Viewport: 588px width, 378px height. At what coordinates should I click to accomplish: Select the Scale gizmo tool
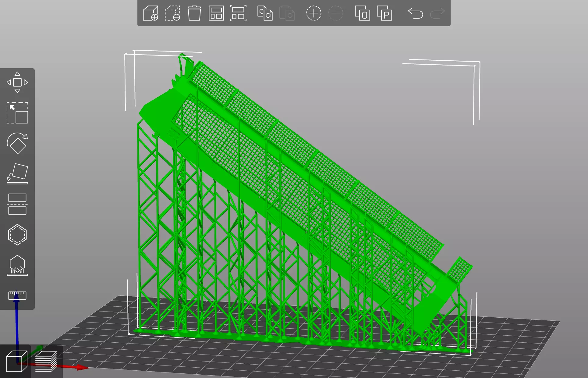tap(17, 113)
